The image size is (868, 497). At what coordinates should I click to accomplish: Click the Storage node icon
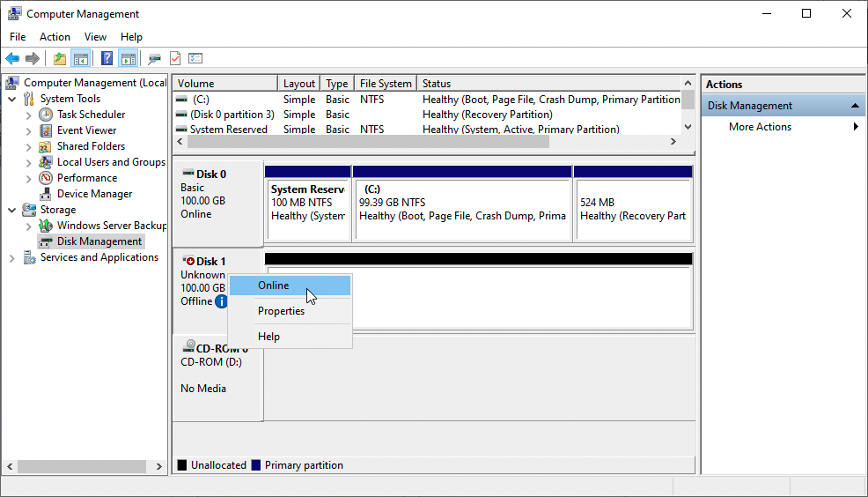click(x=29, y=210)
